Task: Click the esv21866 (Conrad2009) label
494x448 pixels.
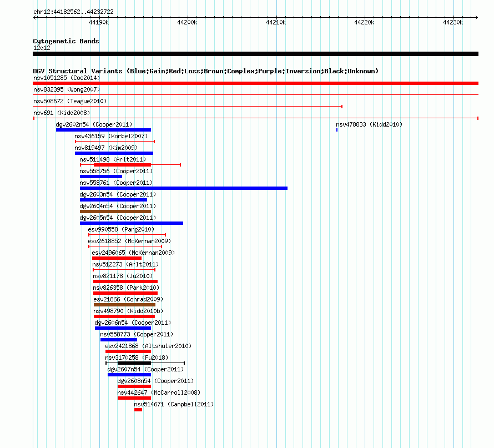Action: tap(128, 299)
